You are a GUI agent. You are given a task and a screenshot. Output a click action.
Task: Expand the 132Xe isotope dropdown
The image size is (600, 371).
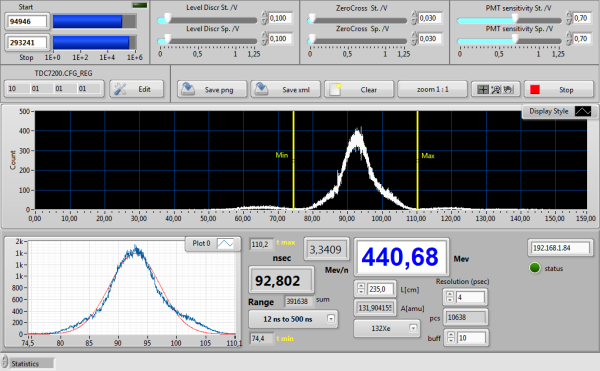[x=386, y=328]
